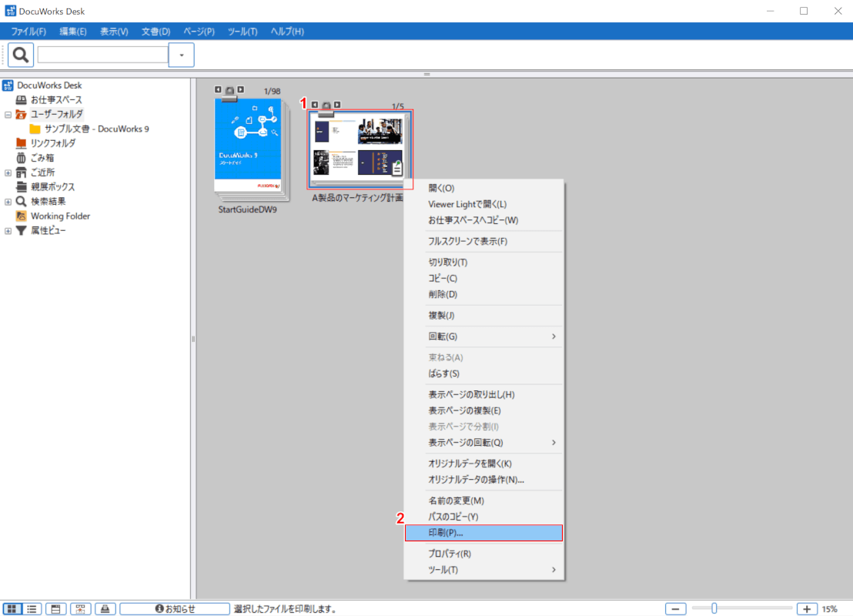
Task: Open the お仕事スペース workspace icon
Action: (22, 100)
